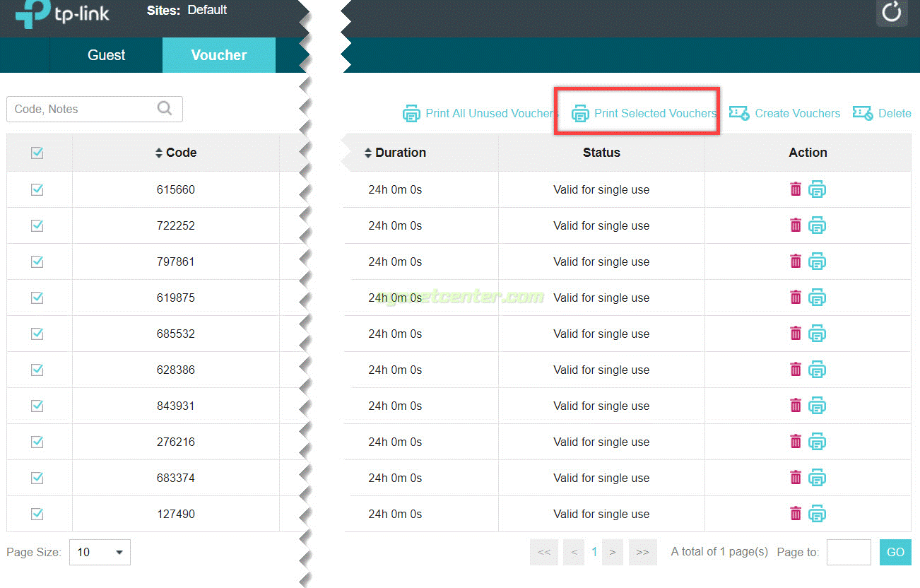Uncheck the checkbox for code 683374
The height and width of the screenshot is (588, 920).
tap(37, 478)
